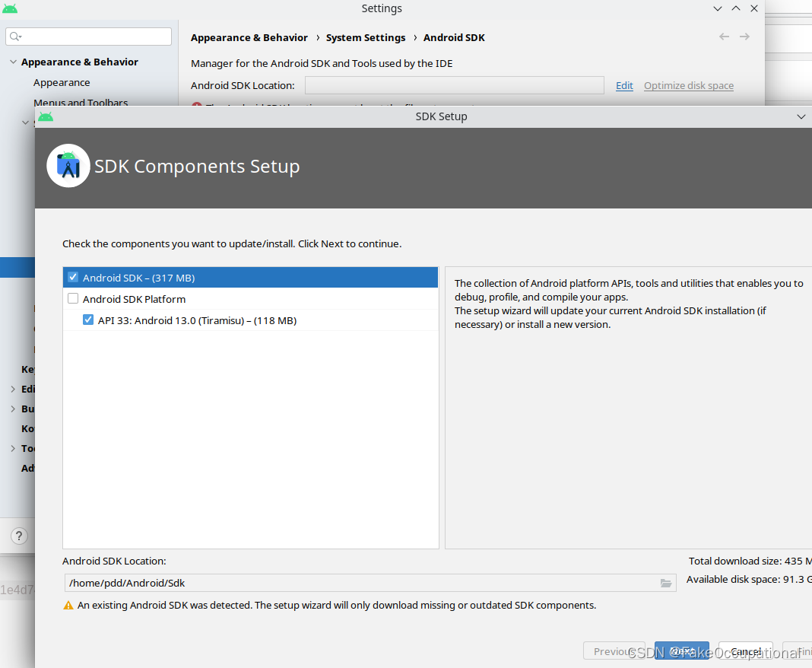812x668 pixels.
Task: Click the Android icon in SDK Setup titlebar
Action: click(46, 116)
